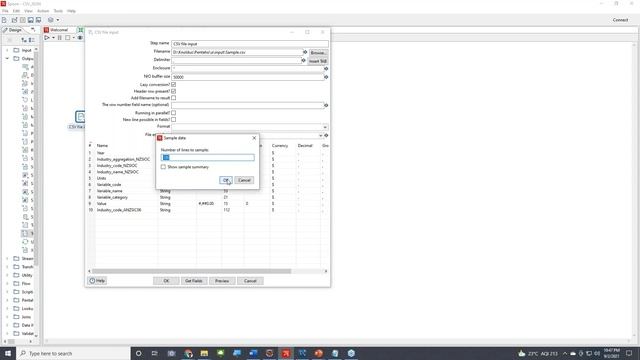Click the Perspective layers toolbar icon
Screen dimensions: 640x360
(51, 20)
